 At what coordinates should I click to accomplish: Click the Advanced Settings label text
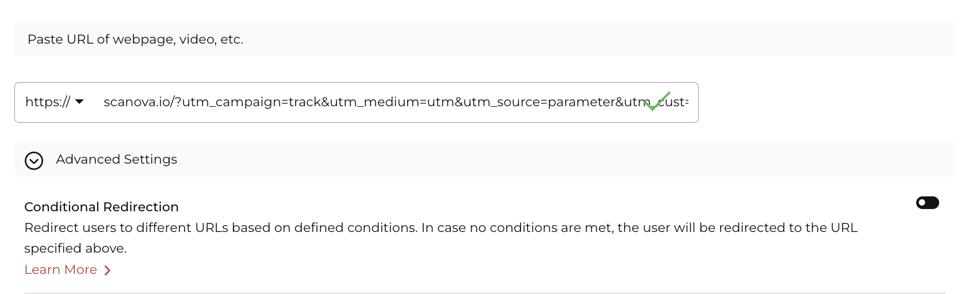click(x=117, y=160)
